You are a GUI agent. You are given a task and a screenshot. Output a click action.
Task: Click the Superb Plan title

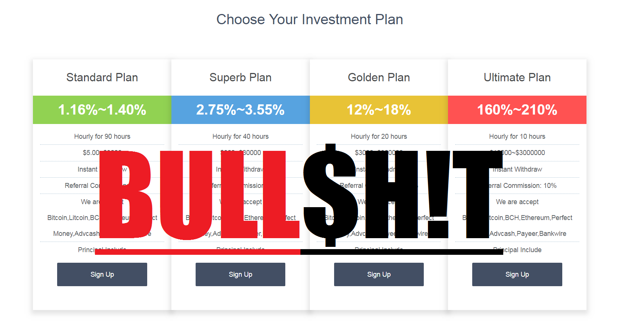coord(241,77)
